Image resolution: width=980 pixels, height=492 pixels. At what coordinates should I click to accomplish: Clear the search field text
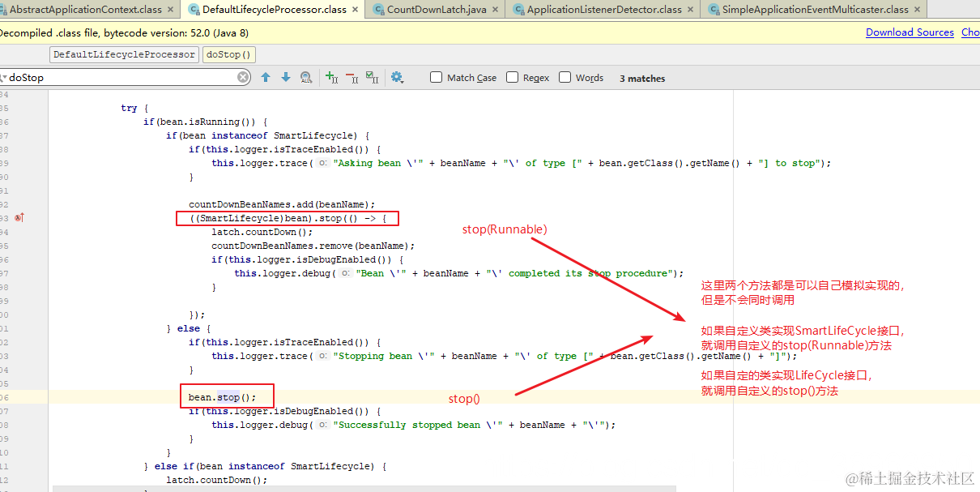pos(243,77)
